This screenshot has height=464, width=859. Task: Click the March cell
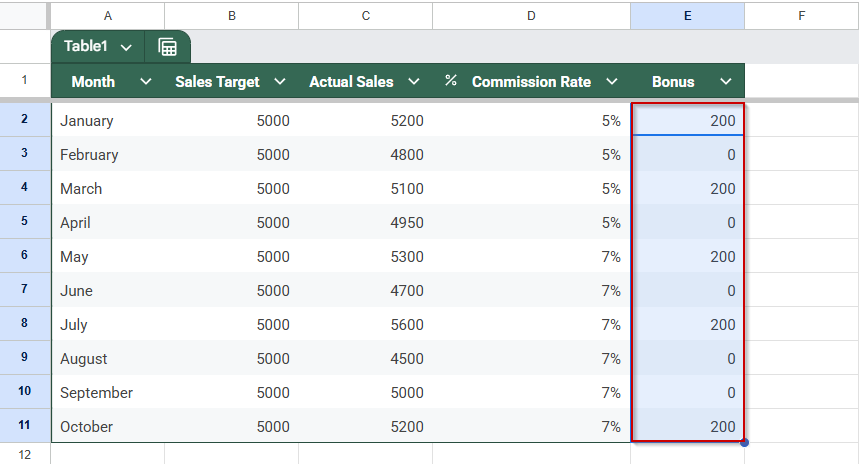pos(108,188)
